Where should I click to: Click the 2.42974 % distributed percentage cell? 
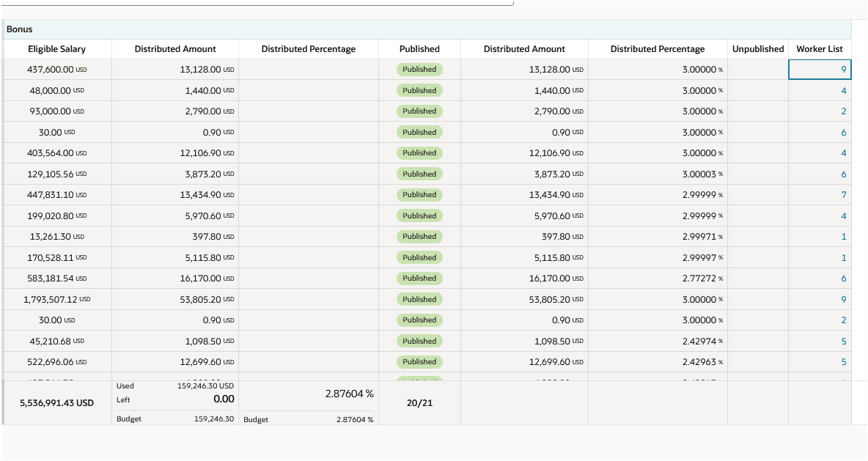(658, 342)
